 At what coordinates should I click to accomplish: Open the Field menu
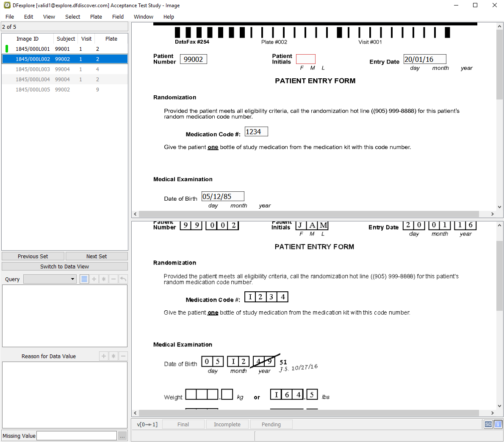pyautogui.click(x=118, y=17)
